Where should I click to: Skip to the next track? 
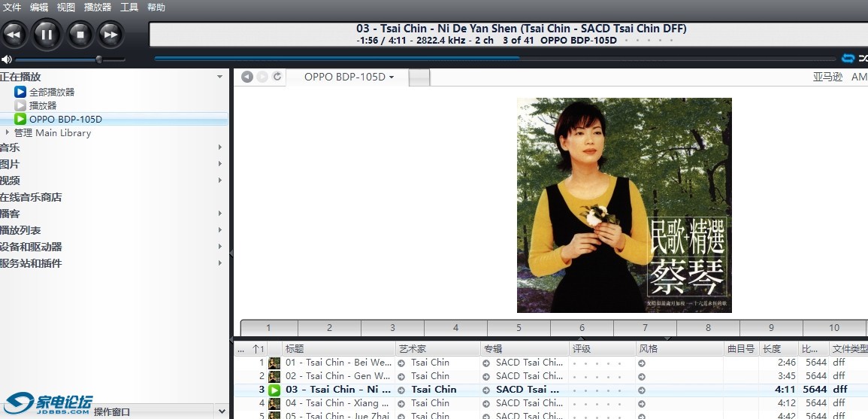pyautogui.click(x=110, y=34)
